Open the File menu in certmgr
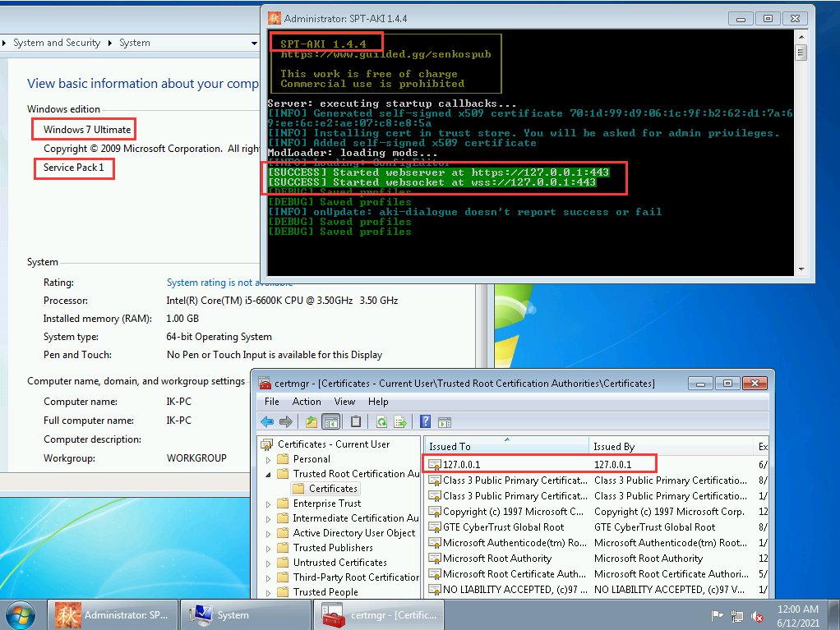The width and height of the screenshot is (840, 630). pos(271,402)
